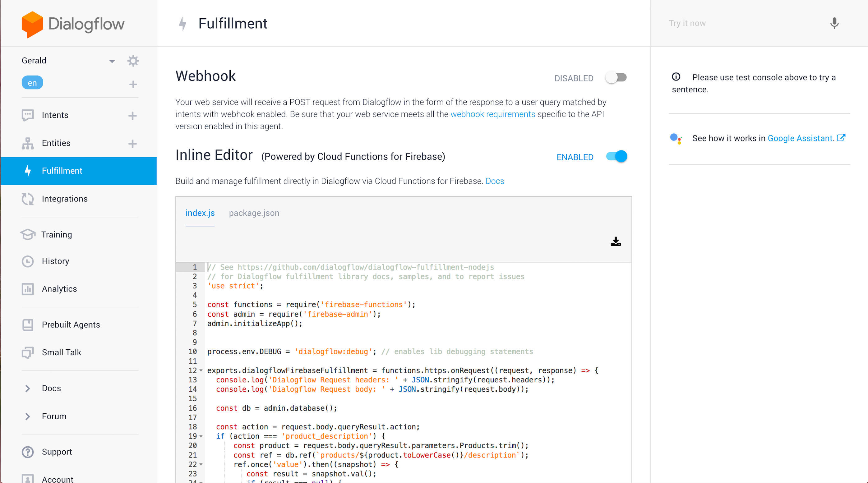The height and width of the screenshot is (483, 868).
Task: Click the Analytics bar chart icon
Action: (28, 289)
